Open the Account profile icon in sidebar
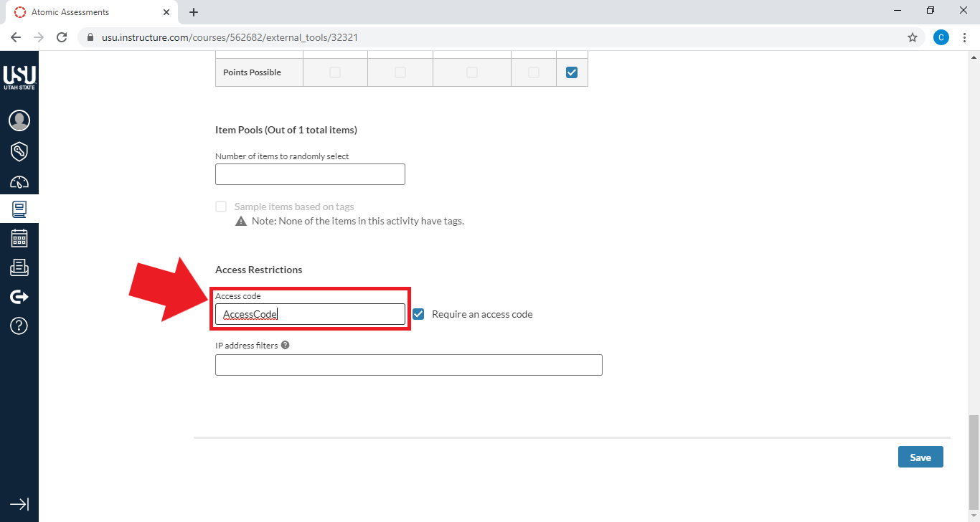The height and width of the screenshot is (522, 980). pos(19,120)
